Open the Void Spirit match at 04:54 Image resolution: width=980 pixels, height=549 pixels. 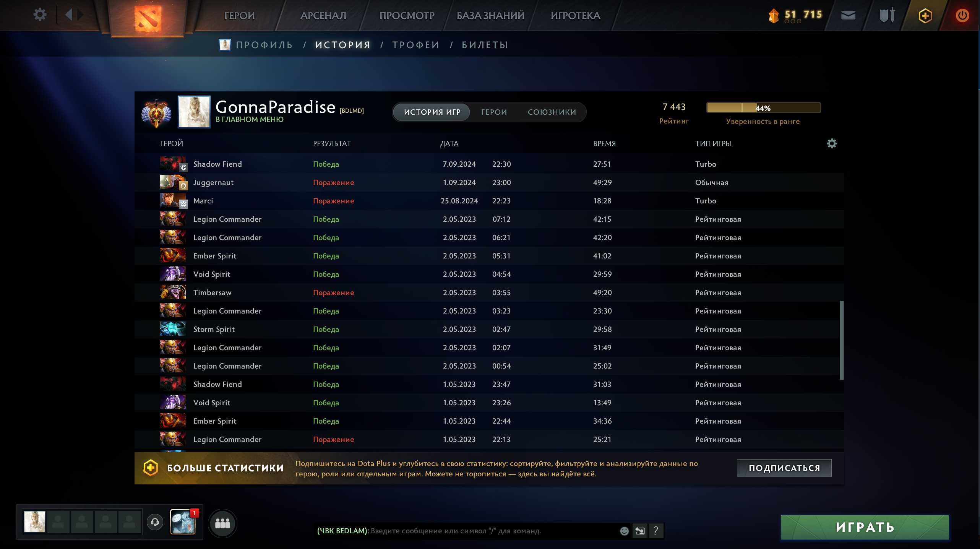[489, 274]
